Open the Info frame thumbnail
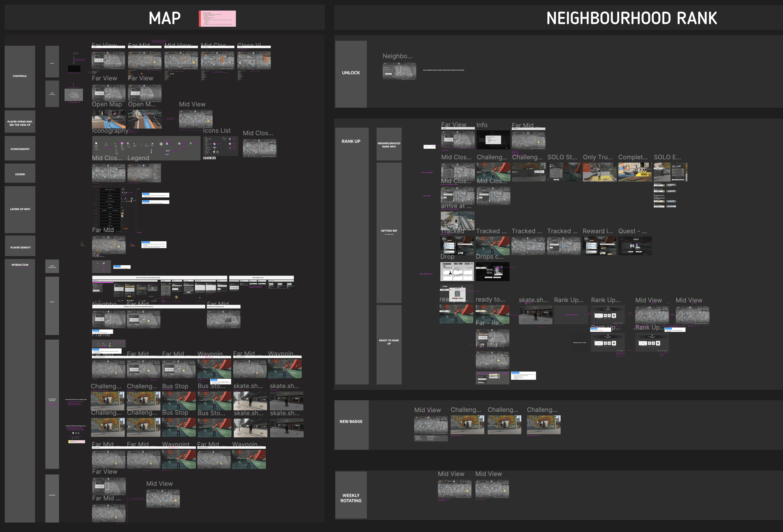This screenshot has height=532, width=783. [x=493, y=139]
